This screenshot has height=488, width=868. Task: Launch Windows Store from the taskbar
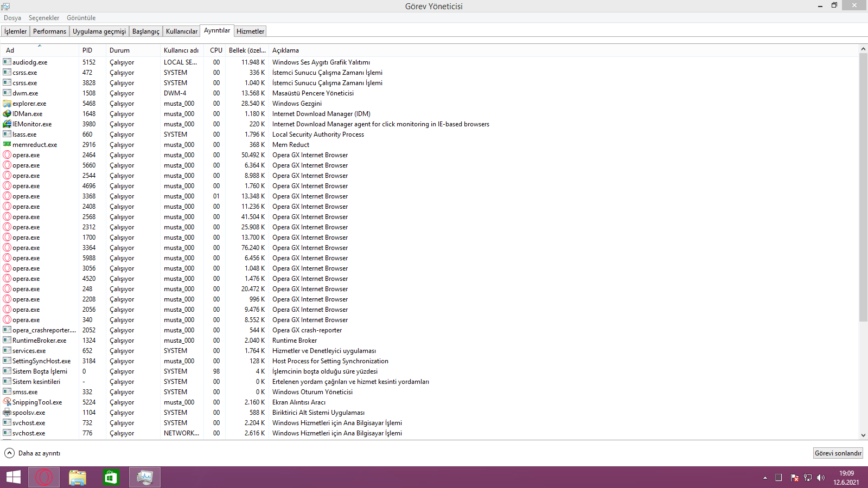(x=111, y=477)
